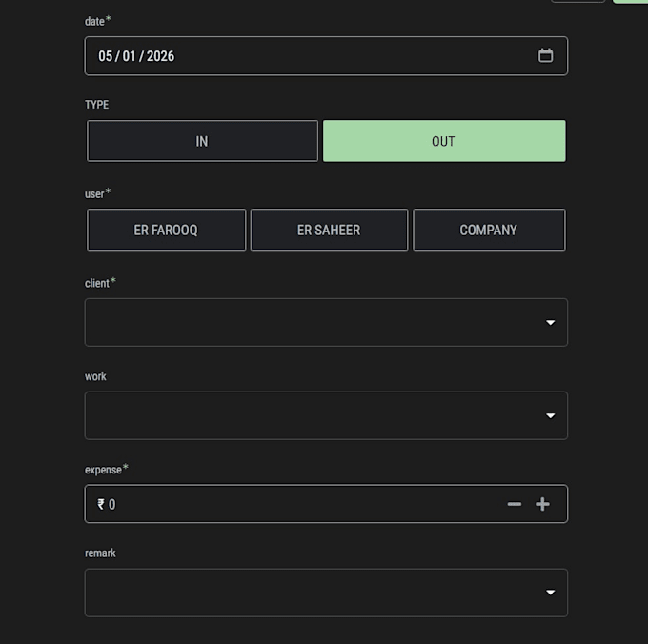Select the IN type option

click(x=202, y=141)
